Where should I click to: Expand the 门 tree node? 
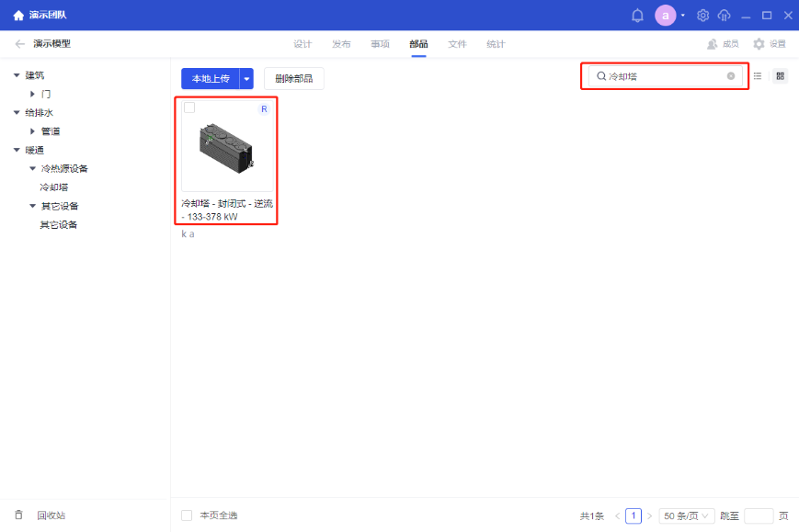tap(32, 95)
